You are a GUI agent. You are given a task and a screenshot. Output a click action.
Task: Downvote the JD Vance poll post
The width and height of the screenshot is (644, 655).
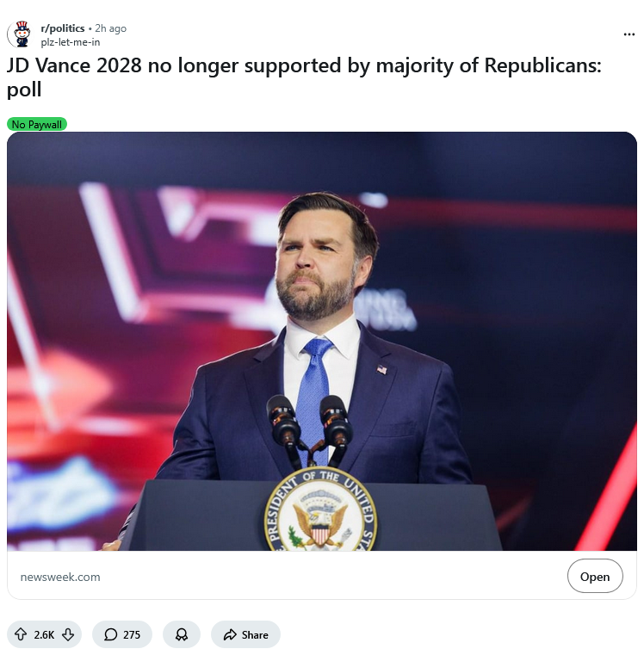pos(69,635)
